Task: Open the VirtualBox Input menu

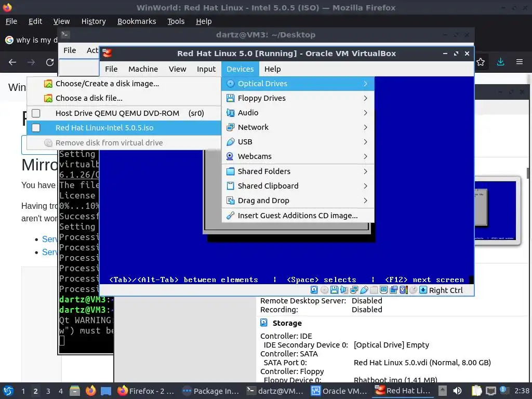Action: 206,69
